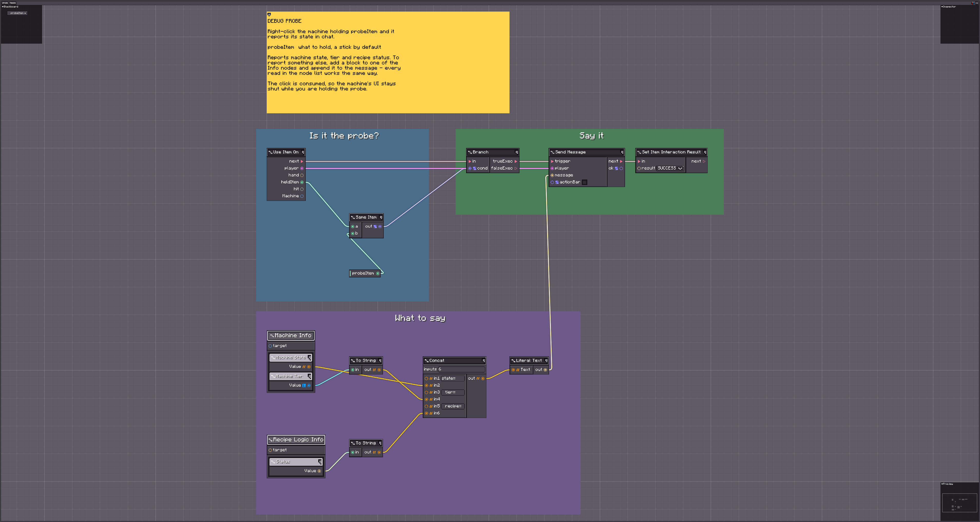980x522 pixels.
Task: Click the Literal Text out port
Action: 545,370
